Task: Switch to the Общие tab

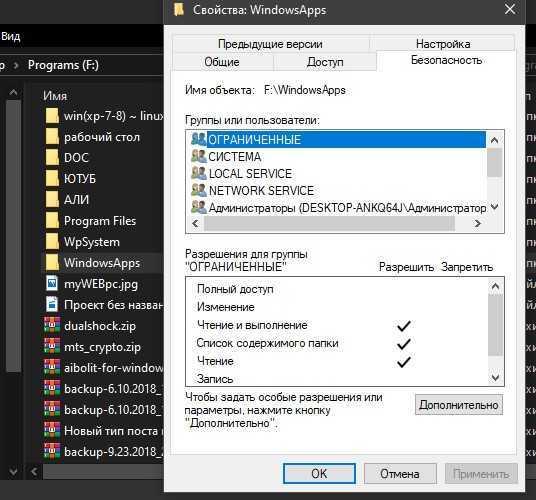Action: click(222, 62)
